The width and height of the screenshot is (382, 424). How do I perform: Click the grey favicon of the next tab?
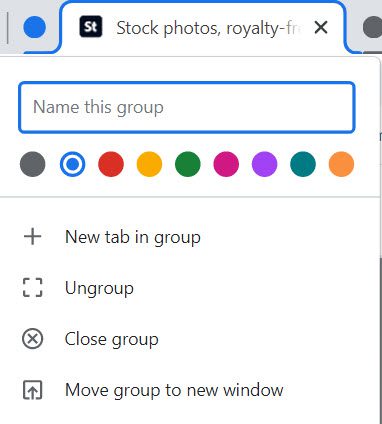pyautogui.click(x=373, y=27)
